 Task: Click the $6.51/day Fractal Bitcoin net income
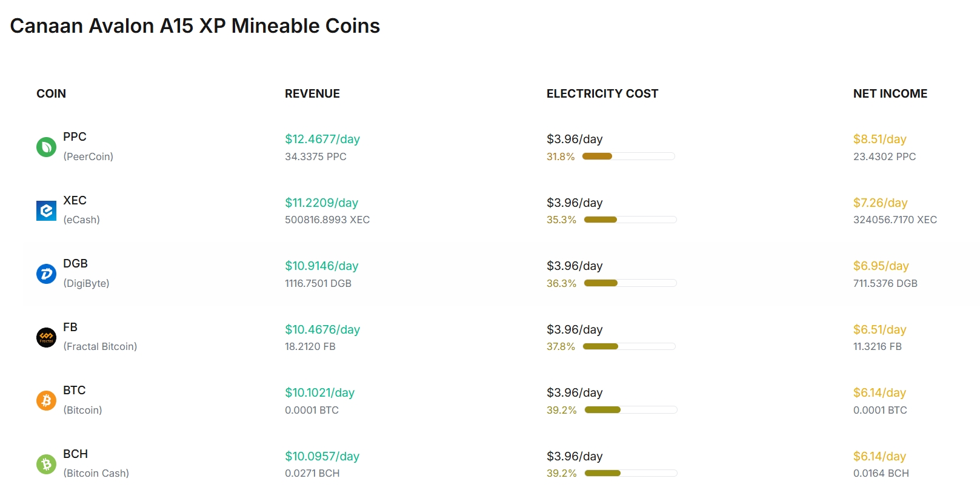879,330
